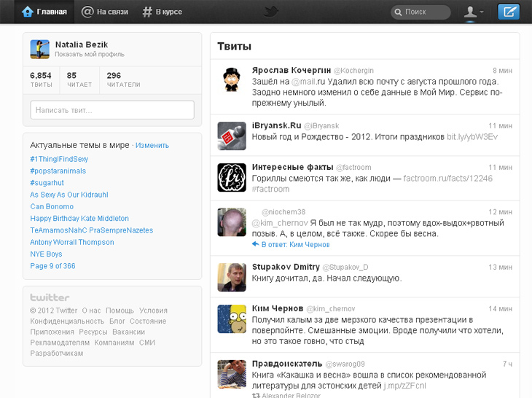The height and width of the screenshot is (398, 532).
Task: Click Natalia Bezik profile avatar
Action: [39, 49]
